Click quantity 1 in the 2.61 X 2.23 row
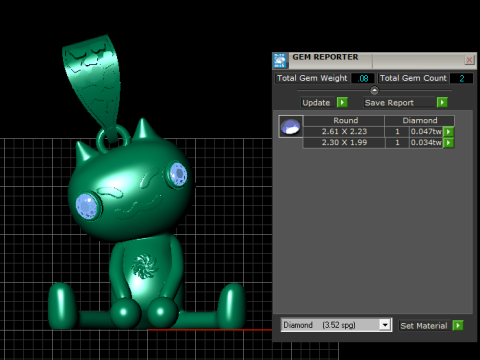The height and width of the screenshot is (360, 480). 397,132
